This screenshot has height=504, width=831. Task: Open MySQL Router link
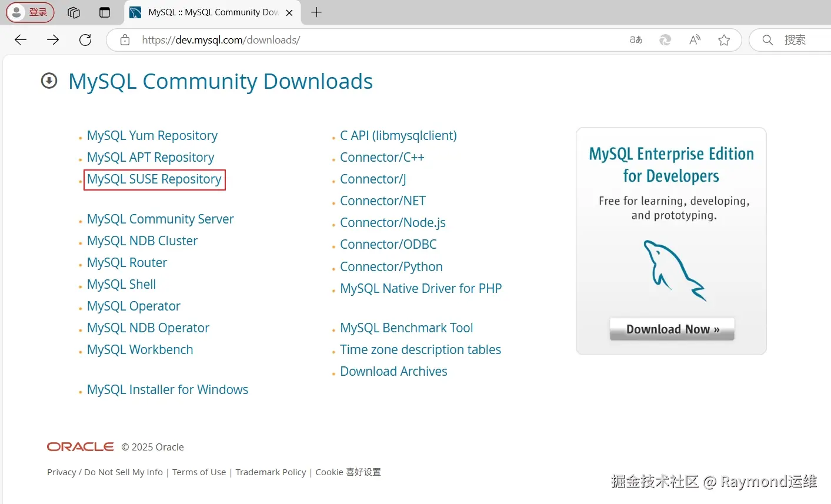[x=127, y=262]
